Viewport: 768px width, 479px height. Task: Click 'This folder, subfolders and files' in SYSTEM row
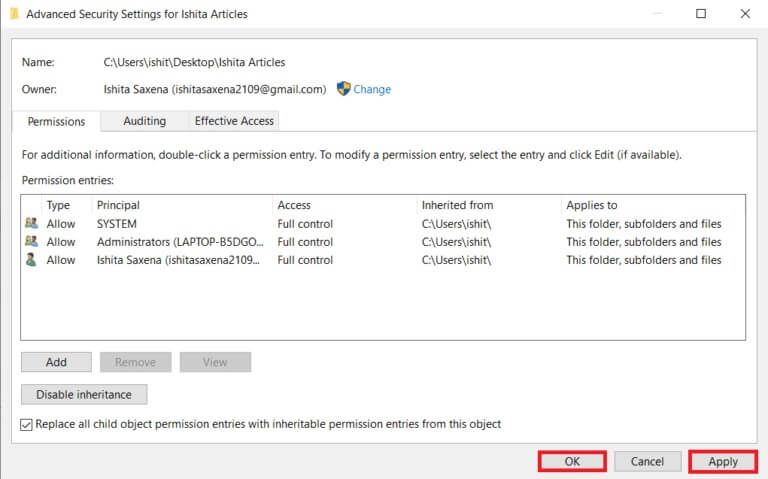click(x=644, y=224)
